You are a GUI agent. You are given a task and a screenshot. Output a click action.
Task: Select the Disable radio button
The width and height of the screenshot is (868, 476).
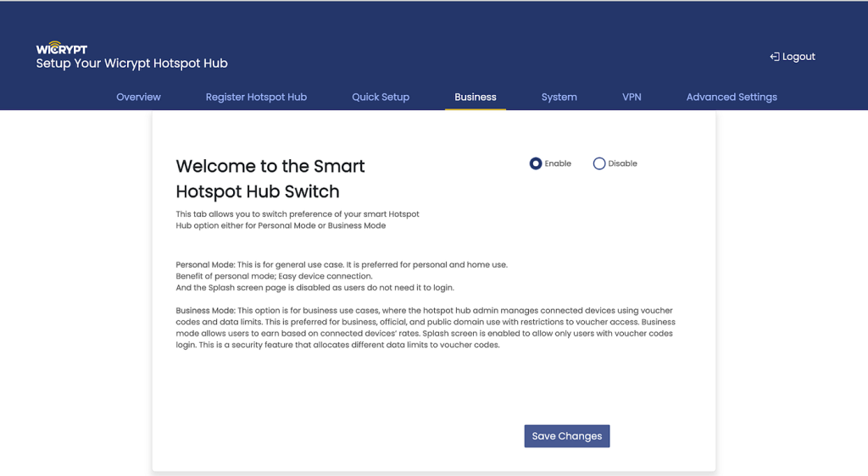pos(599,163)
